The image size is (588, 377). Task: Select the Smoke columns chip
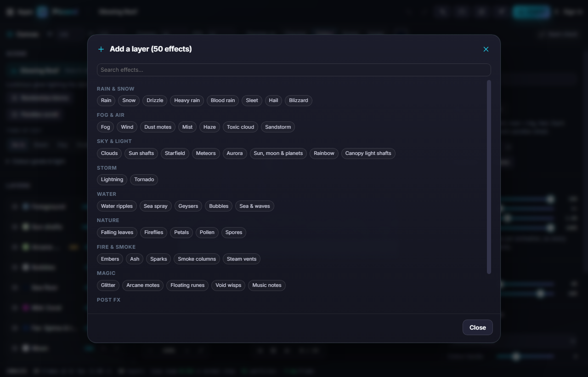(197, 259)
